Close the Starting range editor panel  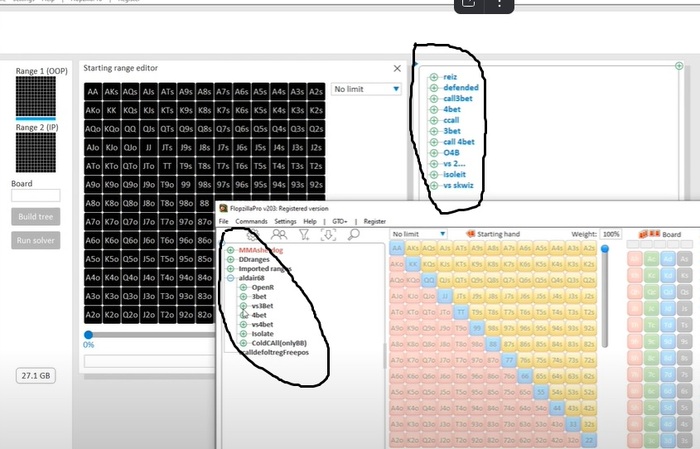tap(397, 68)
